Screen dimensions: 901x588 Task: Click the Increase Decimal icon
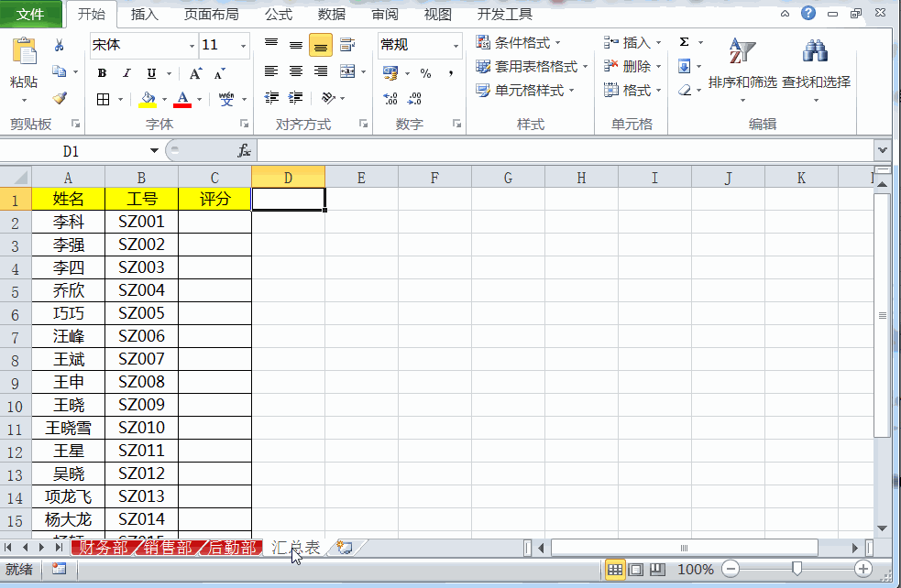pyautogui.click(x=390, y=98)
